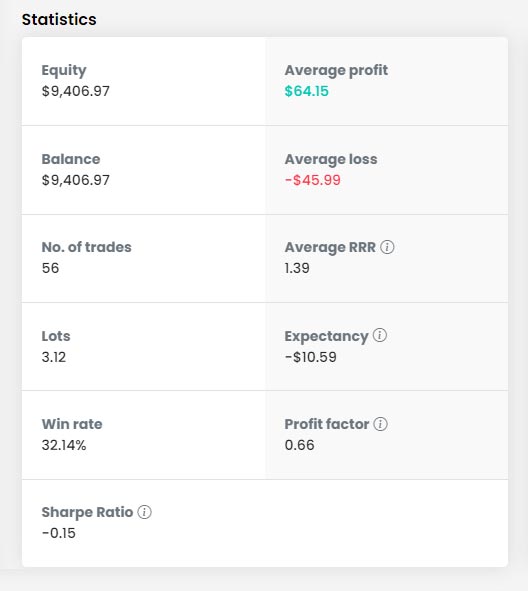Click the Profit factor value 0.66
528x591 pixels.
(x=300, y=445)
